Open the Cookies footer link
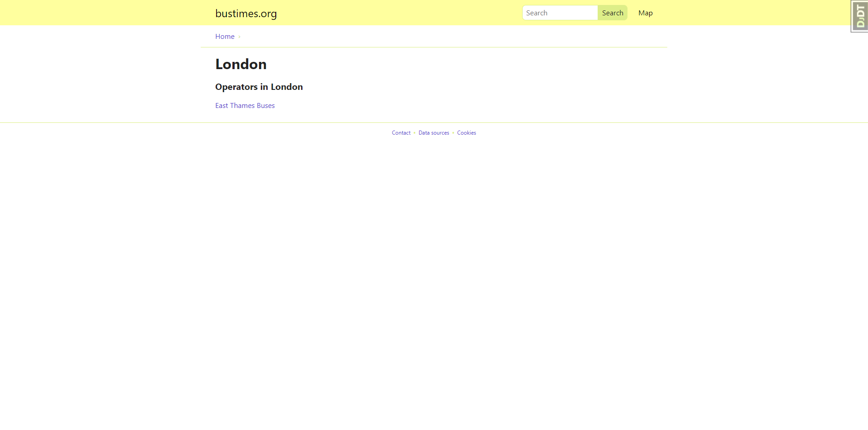 tap(466, 133)
